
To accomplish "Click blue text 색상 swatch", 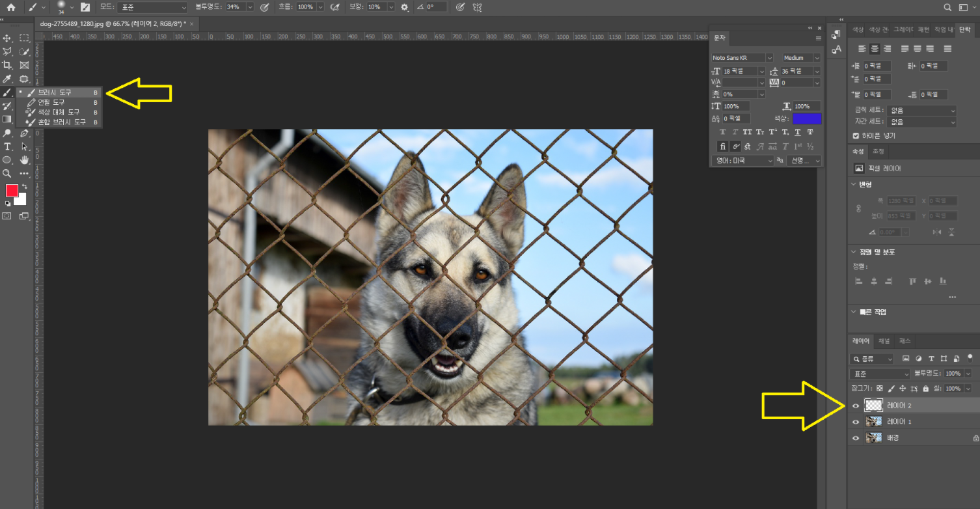I will (807, 118).
